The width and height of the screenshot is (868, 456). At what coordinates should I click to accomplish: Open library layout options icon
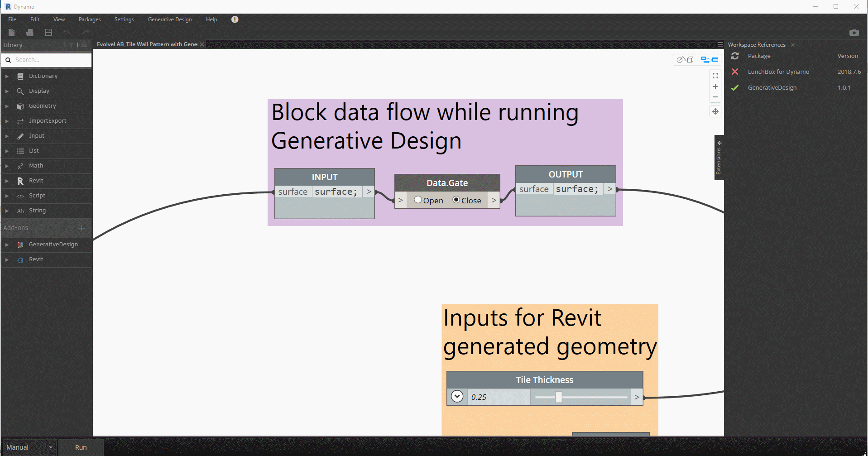click(x=84, y=45)
